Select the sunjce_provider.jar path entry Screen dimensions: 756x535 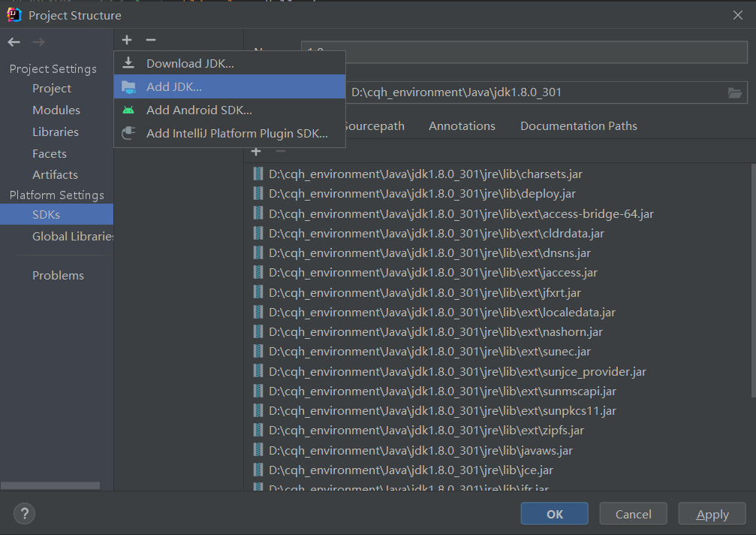pos(457,371)
